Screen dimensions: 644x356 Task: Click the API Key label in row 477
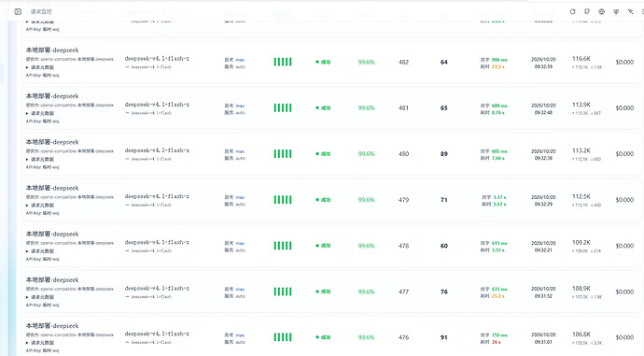point(42,305)
